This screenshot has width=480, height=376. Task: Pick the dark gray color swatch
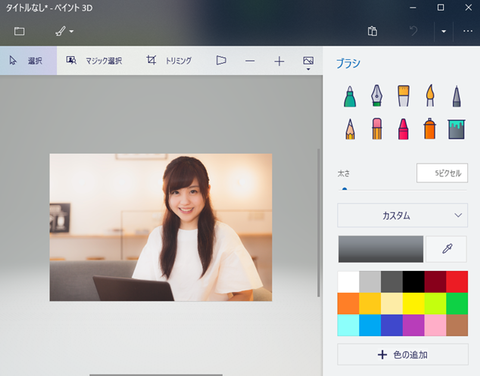click(x=392, y=282)
